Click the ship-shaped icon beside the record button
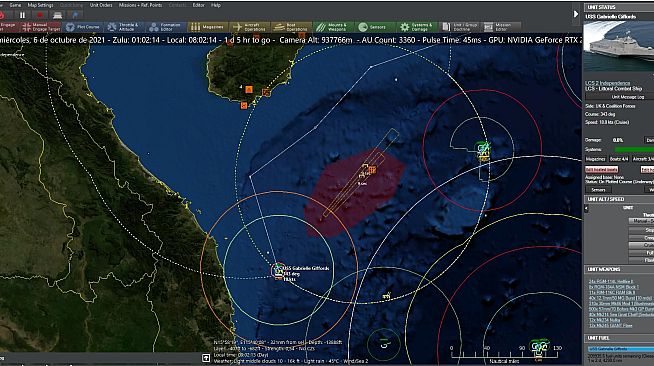The image size is (654, 366). pyautogui.click(x=58, y=15)
